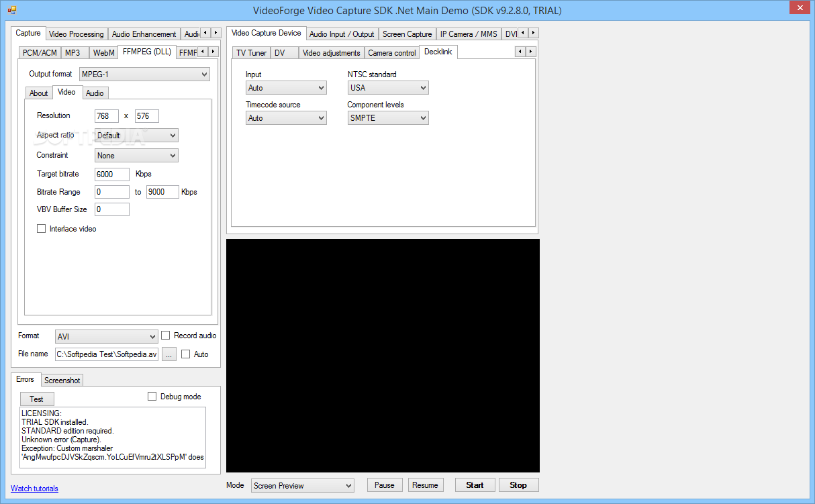
Task: Select the PCM/ACM tab
Action: click(x=40, y=53)
